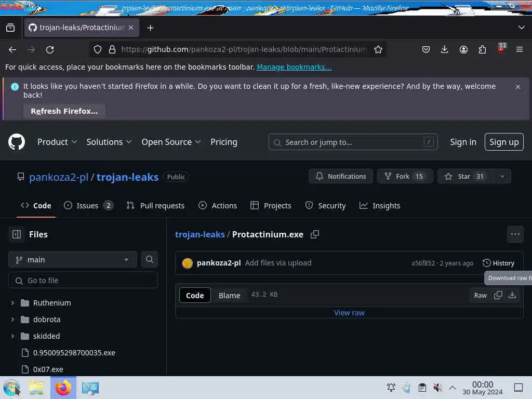
Task: Open the Pricing page
Action: [x=224, y=142]
